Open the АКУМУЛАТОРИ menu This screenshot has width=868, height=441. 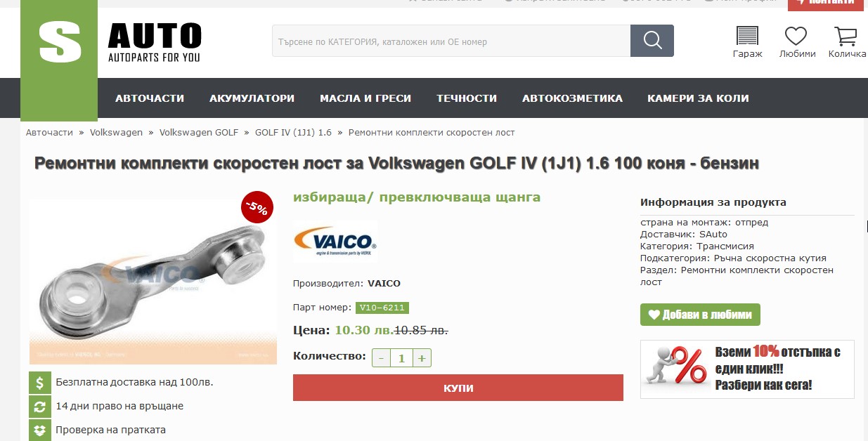click(252, 98)
